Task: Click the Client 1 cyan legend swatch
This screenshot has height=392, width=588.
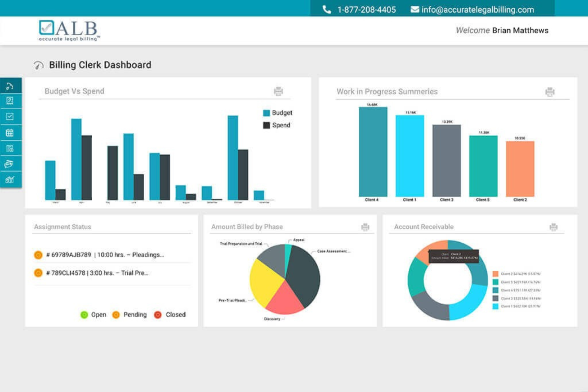Action: coord(495,306)
